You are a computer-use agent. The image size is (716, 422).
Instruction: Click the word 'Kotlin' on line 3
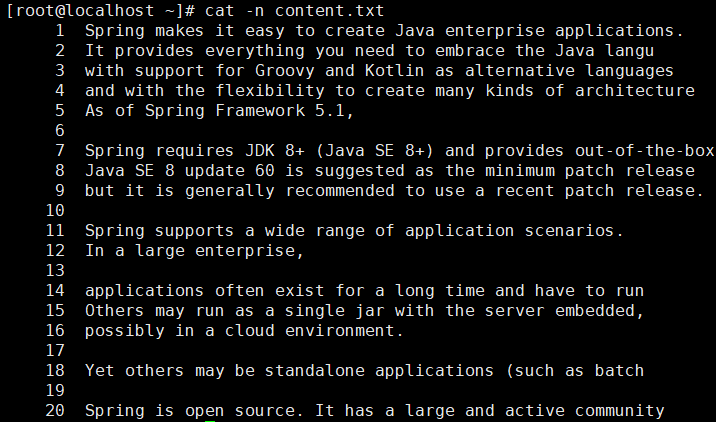point(395,71)
